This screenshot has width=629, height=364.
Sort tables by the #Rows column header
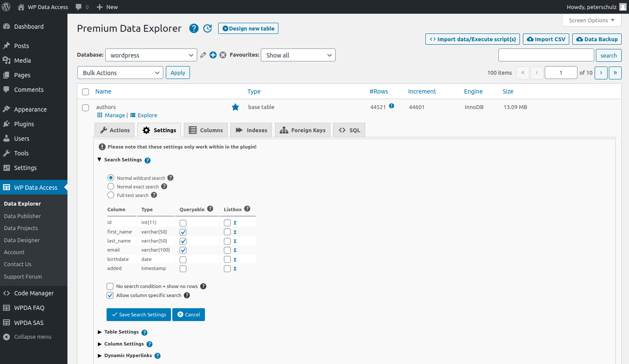pyautogui.click(x=379, y=91)
